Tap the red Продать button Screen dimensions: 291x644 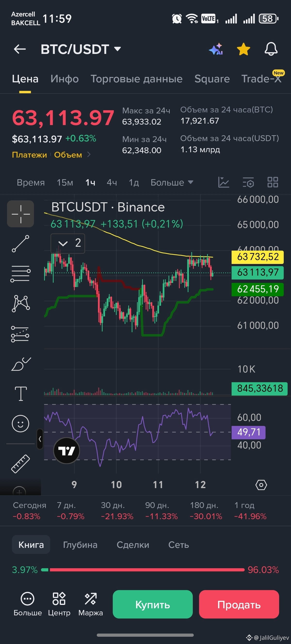pos(239,604)
